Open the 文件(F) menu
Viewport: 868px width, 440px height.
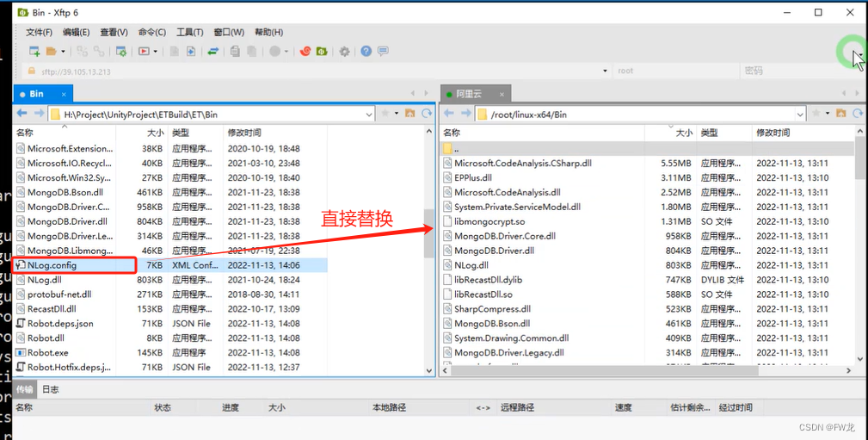[39, 32]
